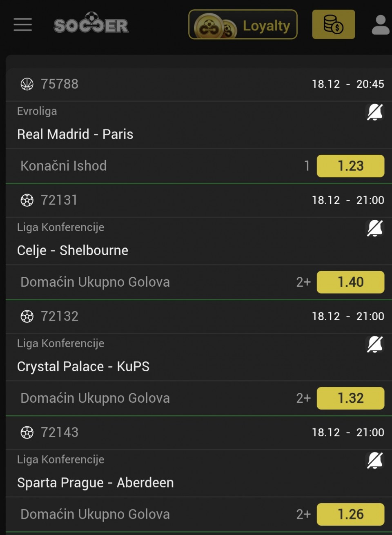Toggle notification bell for Sparta Prague - Aberdeen
The height and width of the screenshot is (535, 392).
(x=374, y=460)
